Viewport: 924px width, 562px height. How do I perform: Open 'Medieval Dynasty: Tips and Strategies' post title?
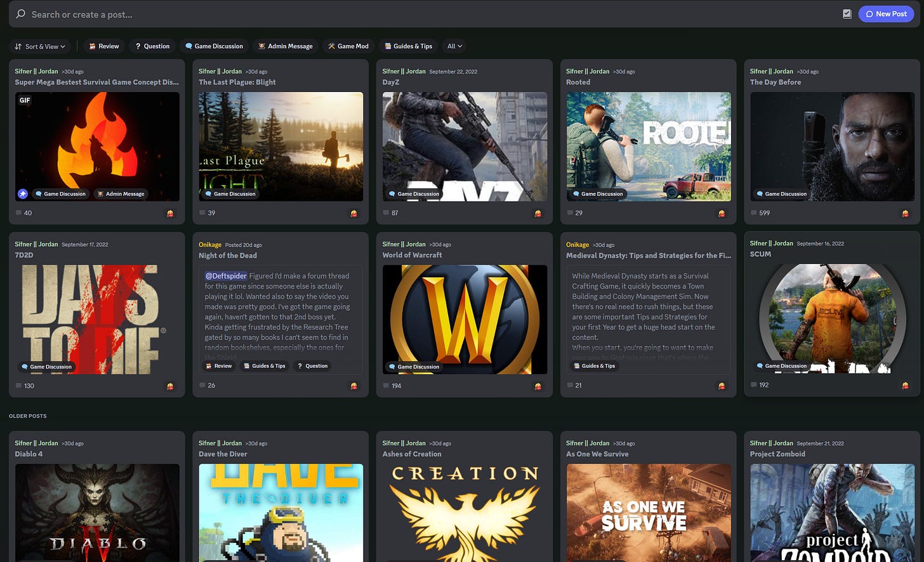tap(649, 256)
